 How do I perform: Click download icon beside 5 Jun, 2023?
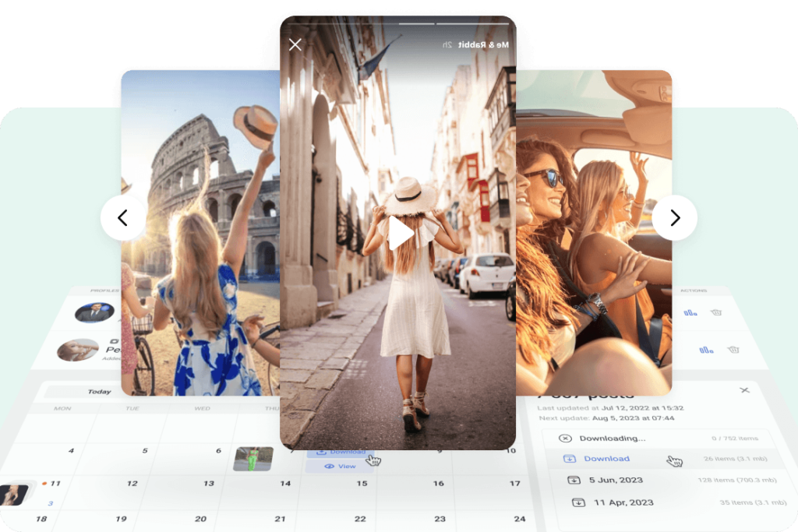[x=574, y=480]
